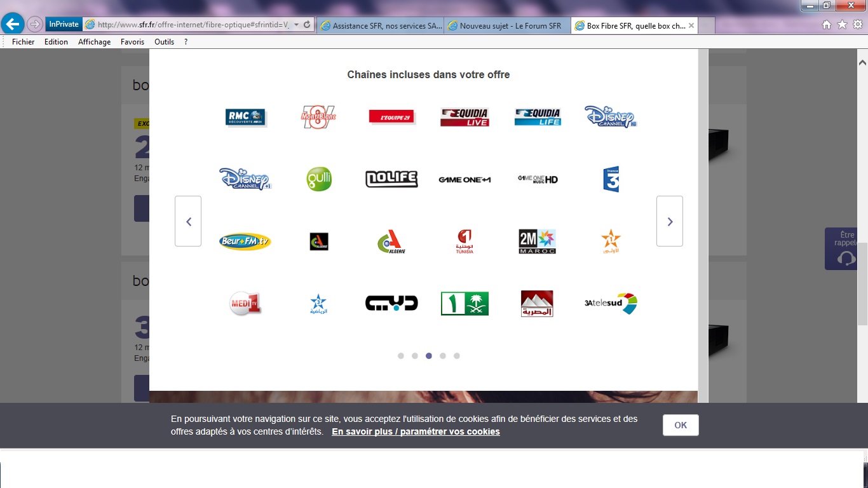Viewport: 868px width, 488px height.
Task: Select the fifth carousel pagination dot
Action: tap(457, 356)
